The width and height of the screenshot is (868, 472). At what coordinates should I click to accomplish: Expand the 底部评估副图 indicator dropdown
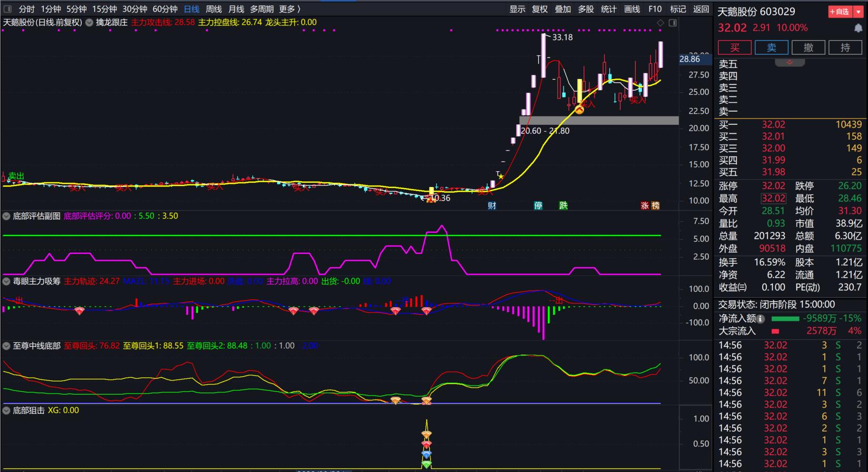coord(6,216)
